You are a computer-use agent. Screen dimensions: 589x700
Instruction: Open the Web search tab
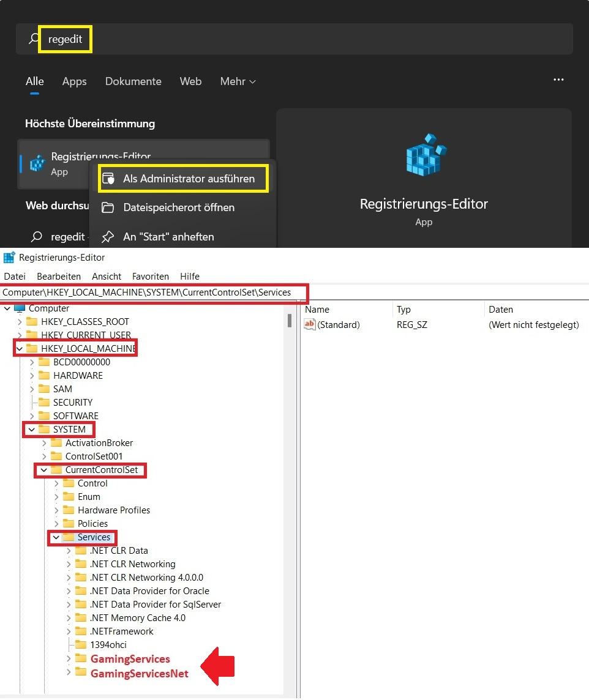coord(190,81)
